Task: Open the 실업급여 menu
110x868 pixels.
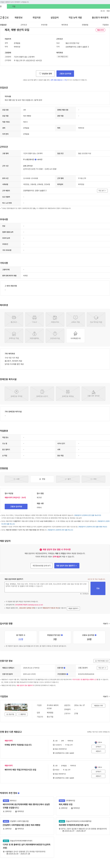Action: point(55,18)
